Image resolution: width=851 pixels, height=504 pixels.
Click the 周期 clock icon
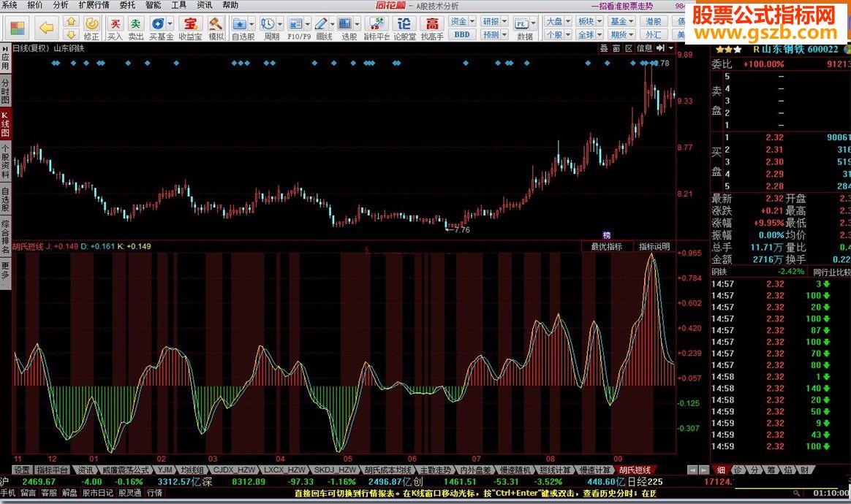[268, 24]
